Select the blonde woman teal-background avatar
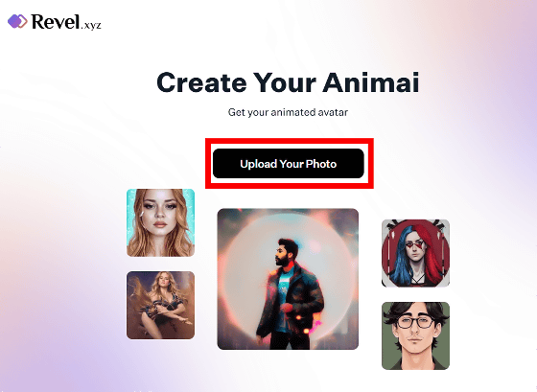Viewport: 537px width, 392px height. click(161, 222)
